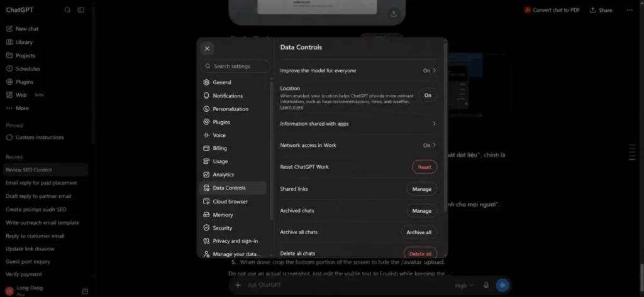Expand Information shared with apps

pyautogui.click(x=358, y=124)
